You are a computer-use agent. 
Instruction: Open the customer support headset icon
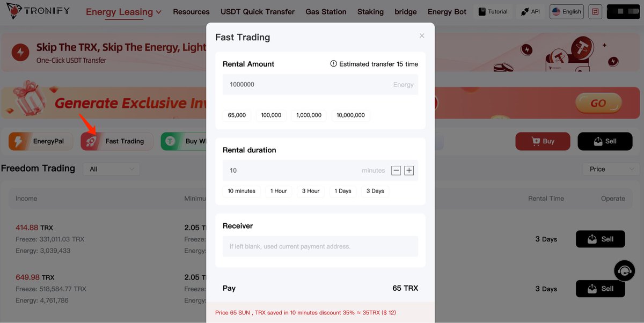(625, 271)
